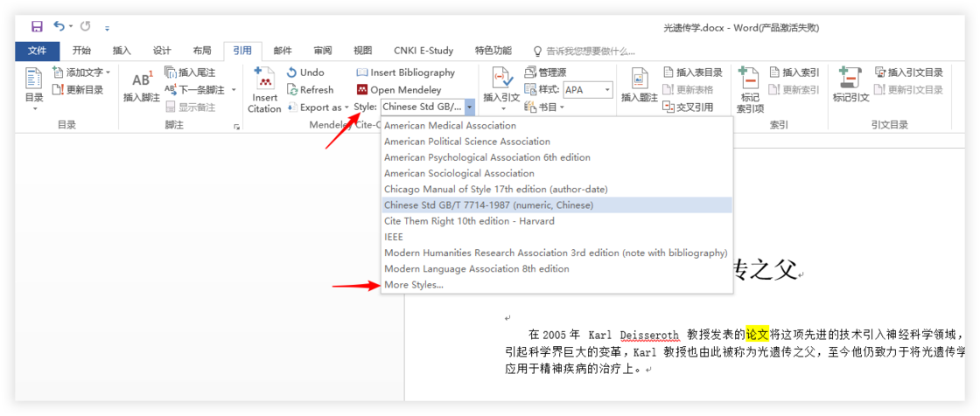Screen dimensions: 980x416
Task: Expand the 下一条脚注 dropdown arrow
Action: 234,90
